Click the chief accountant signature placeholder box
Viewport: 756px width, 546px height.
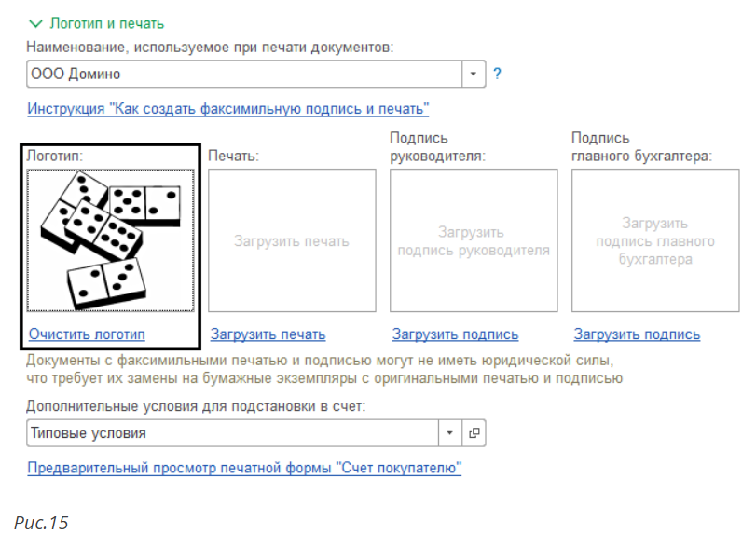coord(654,240)
